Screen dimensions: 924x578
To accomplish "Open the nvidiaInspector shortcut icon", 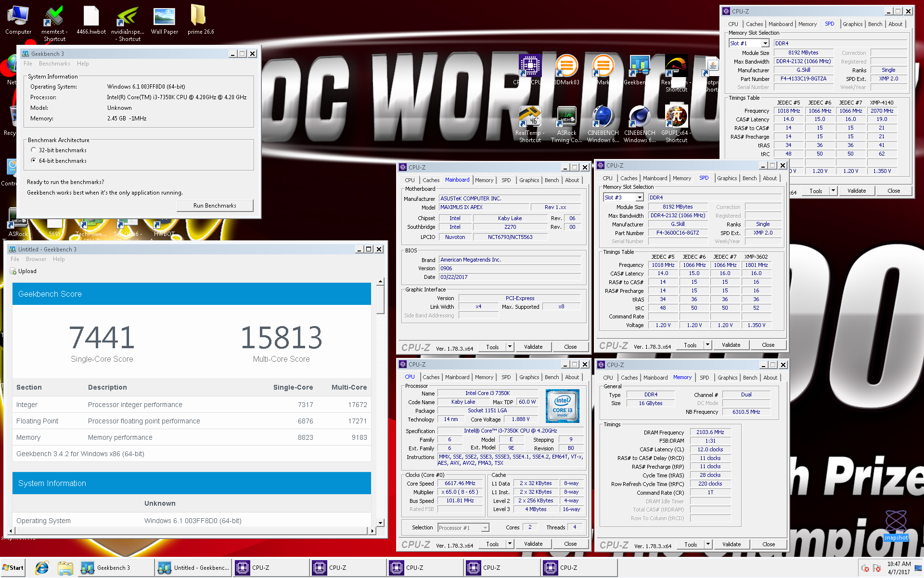I will point(128,23).
